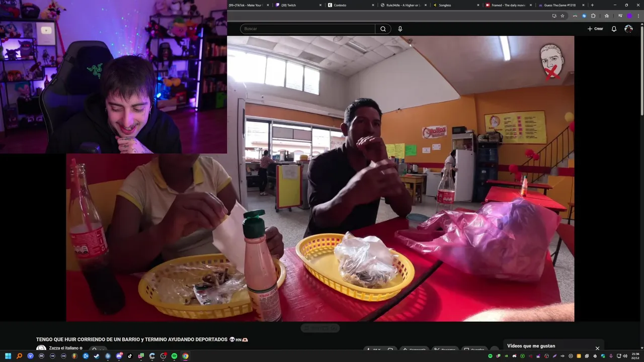Open Discord from the taskbar
This screenshot has width=644, height=362.
tap(119, 356)
